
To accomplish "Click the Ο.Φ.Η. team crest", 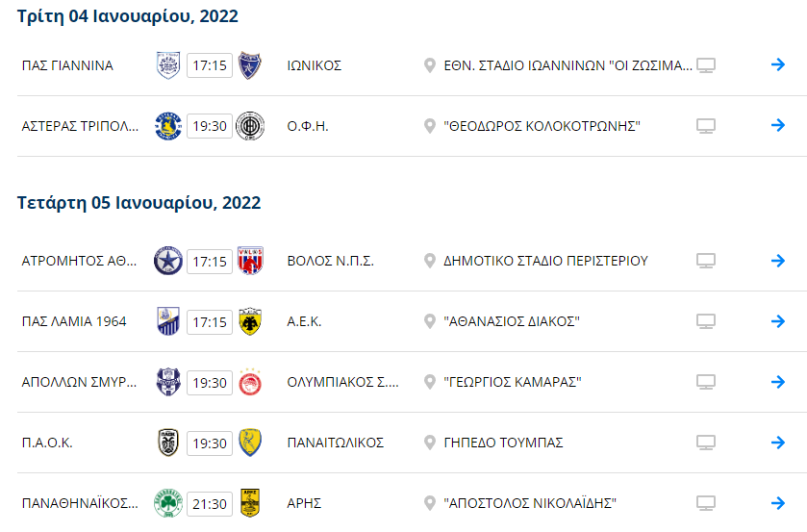I will pos(250,126).
